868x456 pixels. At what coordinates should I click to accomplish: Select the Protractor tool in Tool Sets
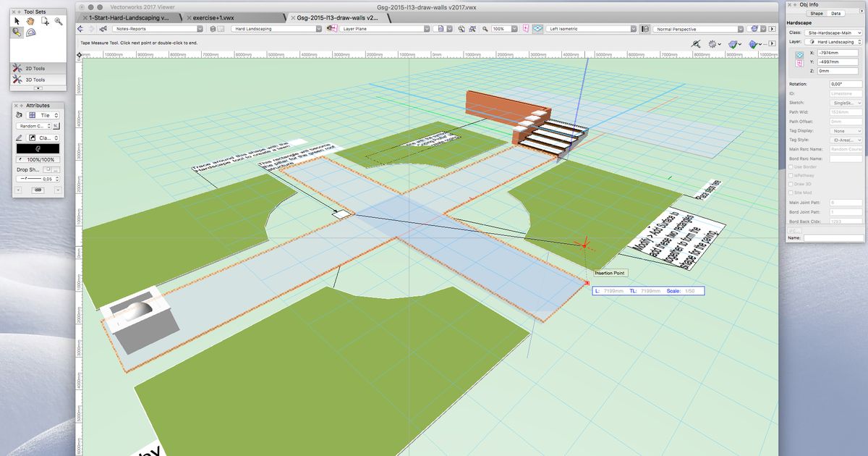tap(30, 33)
